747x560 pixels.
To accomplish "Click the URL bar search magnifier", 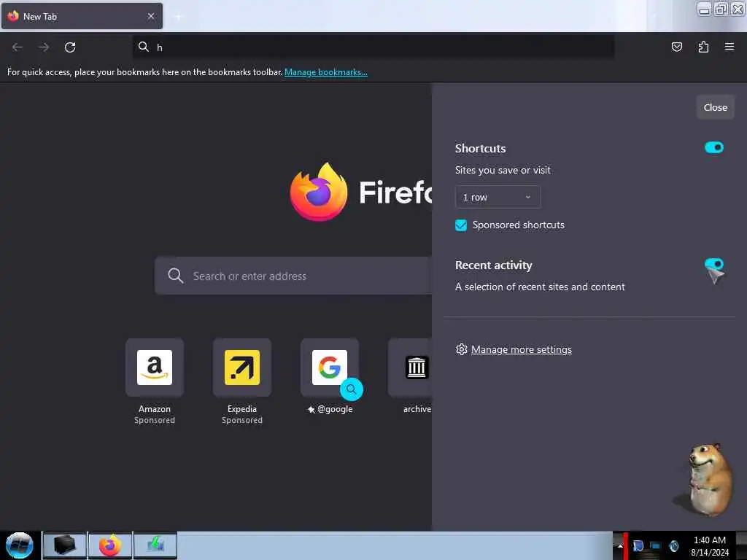I will coord(144,47).
